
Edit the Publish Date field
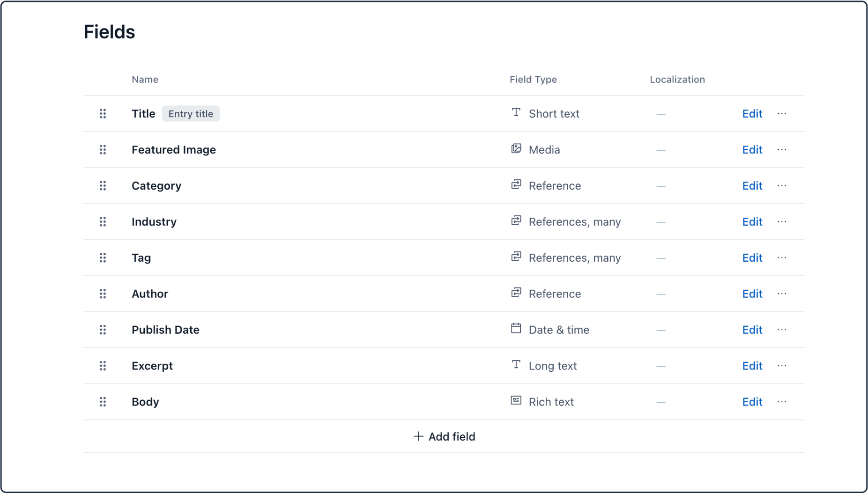click(752, 330)
